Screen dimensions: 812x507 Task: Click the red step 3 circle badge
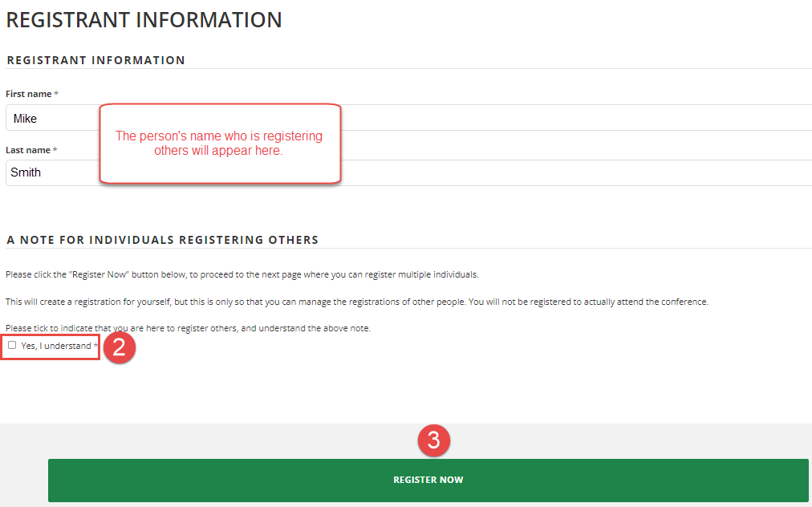point(433,440)
